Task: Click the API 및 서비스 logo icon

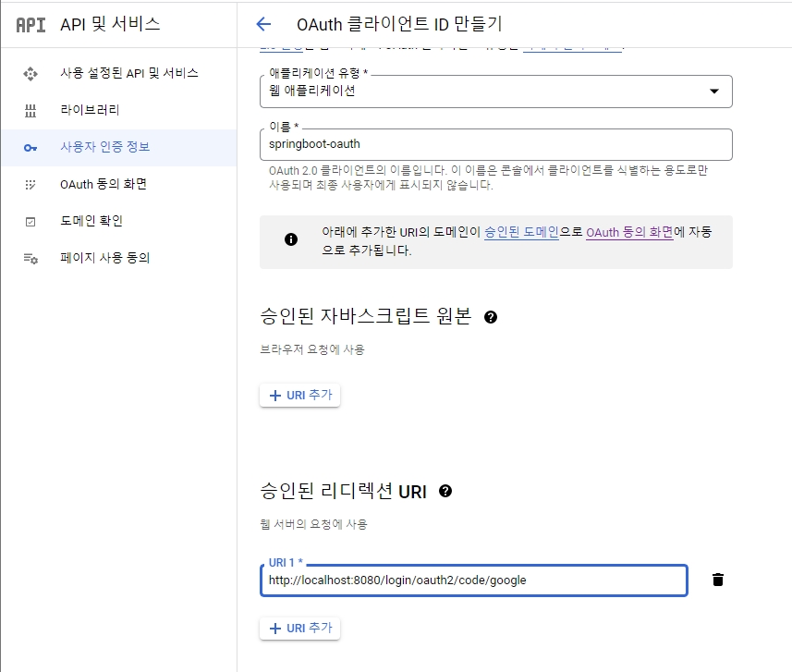Action: (30, 25)
